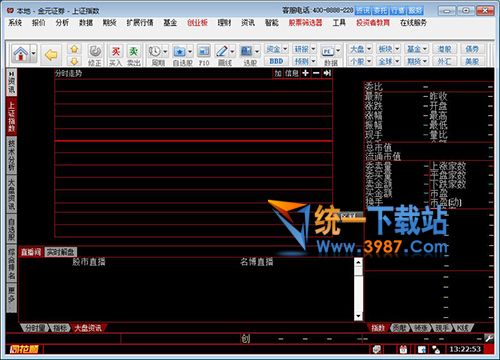The width and height of the screenshot is (500, 360).
Task: Go back with the yellow left arrow
Action: (x=51, y=55)
